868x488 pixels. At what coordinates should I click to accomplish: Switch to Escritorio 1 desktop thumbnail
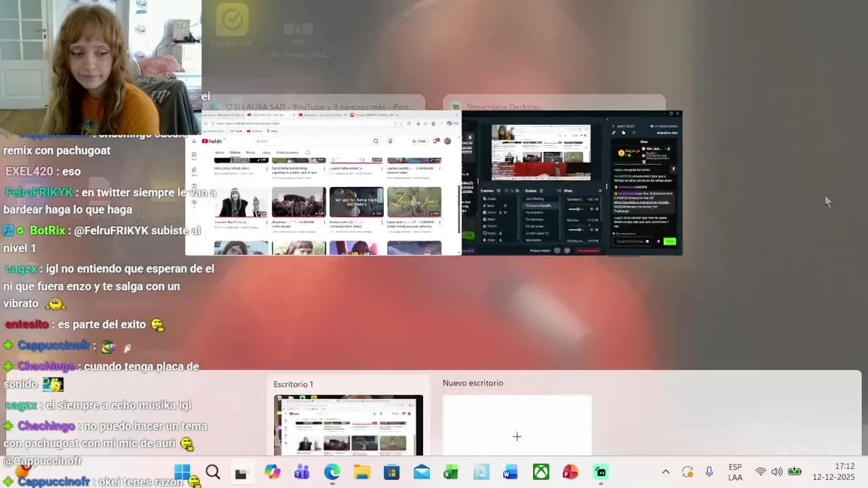(349, 425)
